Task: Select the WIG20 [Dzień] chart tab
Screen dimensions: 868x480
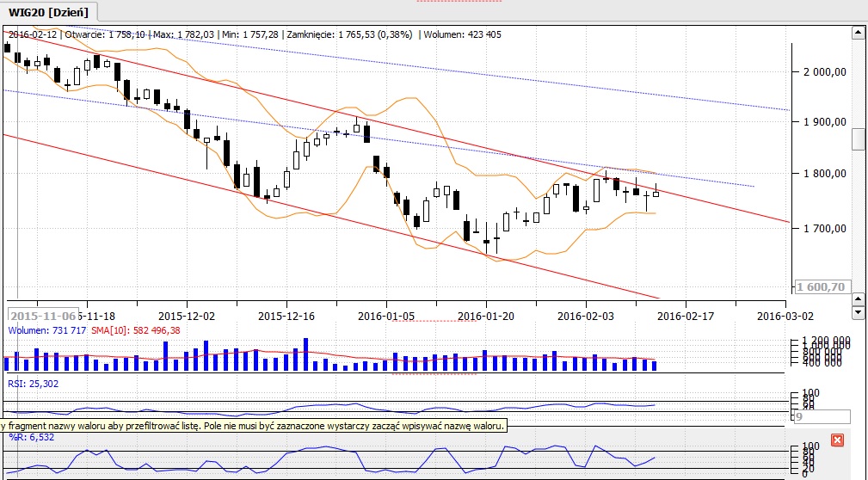Action: (x=48, y=12)
